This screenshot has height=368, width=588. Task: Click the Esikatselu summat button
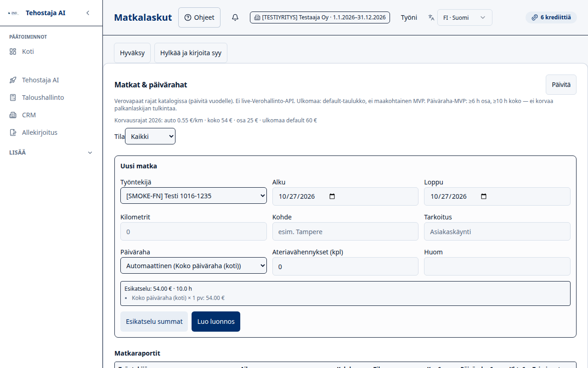154,322
